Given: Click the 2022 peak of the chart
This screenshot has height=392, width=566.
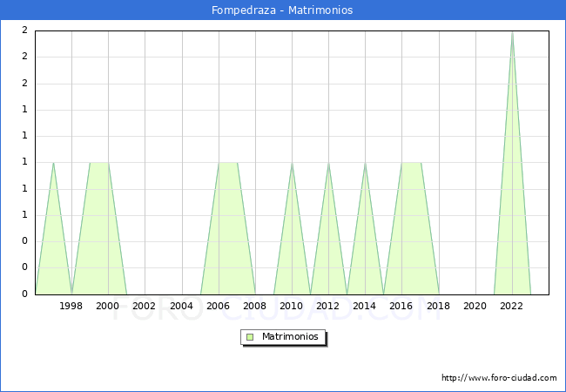Looking at the screenshot, I should [x=512, y=32].
